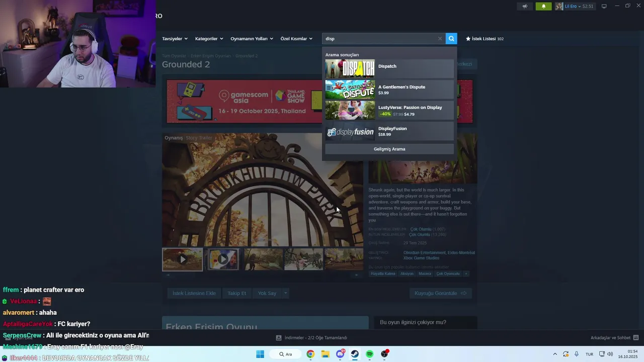Screen dimensions: 644x362
Task: Select the DisplayFusion search result
Action: (389, 132)
